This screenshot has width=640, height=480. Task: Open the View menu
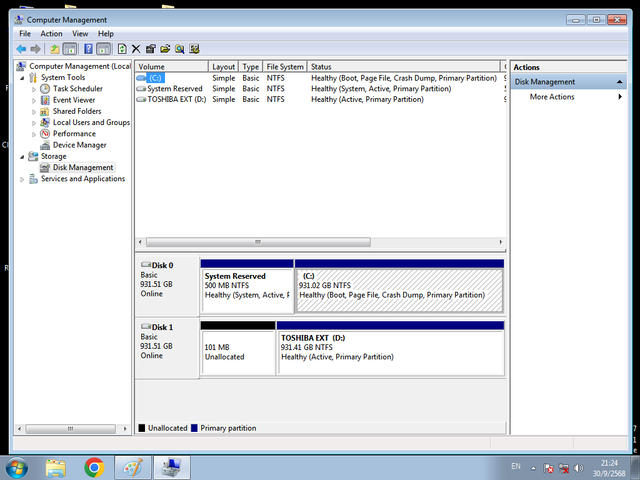tap(80, 33)
